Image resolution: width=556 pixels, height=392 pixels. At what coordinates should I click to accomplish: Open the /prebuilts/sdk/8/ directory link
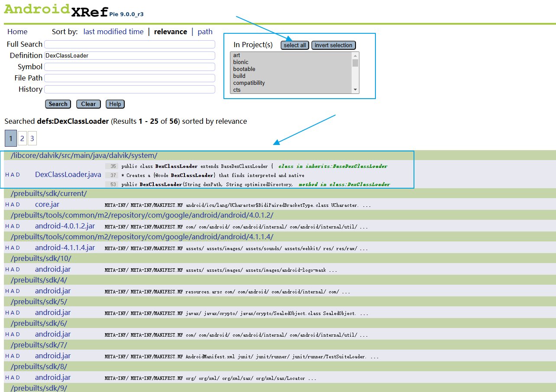(39, 366)
